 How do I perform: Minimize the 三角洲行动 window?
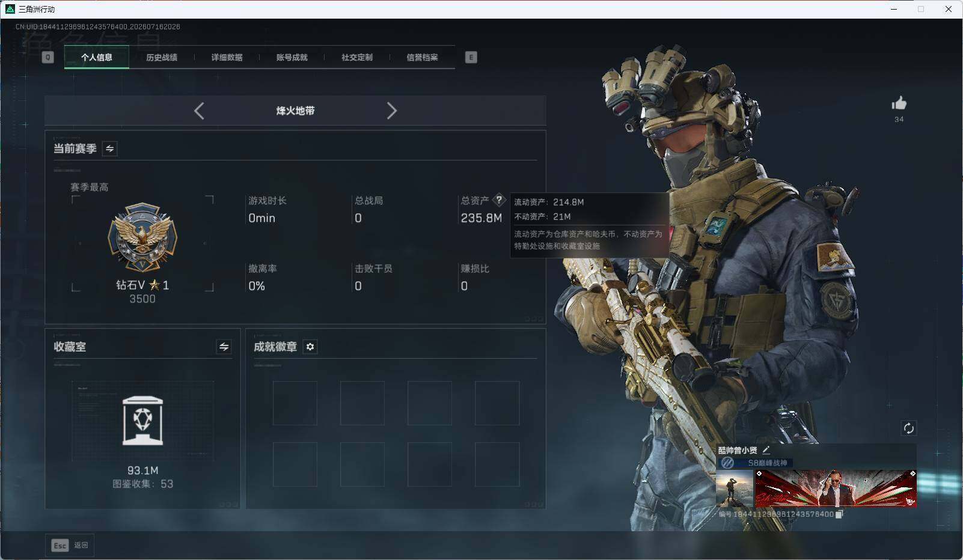tap(894, 9)
